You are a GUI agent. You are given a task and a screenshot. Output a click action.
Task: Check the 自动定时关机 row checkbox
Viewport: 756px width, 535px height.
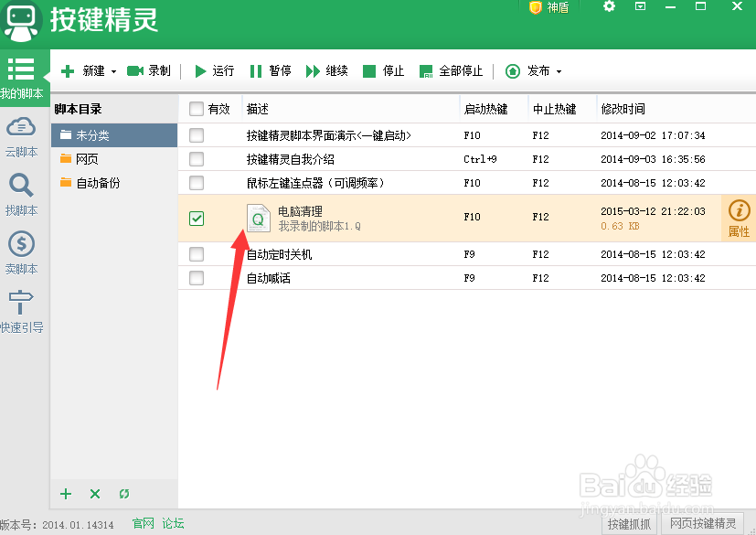click(197, 253)
